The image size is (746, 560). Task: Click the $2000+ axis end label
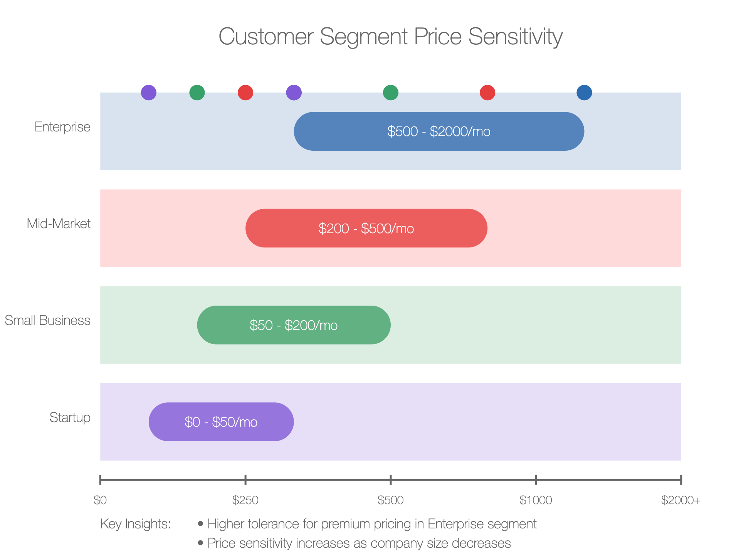tap(681, 500)
